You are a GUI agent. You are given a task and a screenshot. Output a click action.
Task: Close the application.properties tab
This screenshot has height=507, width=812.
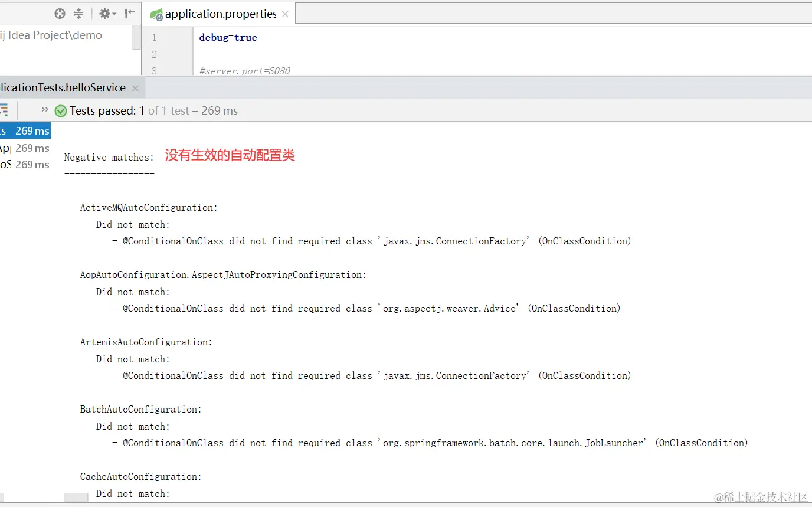click(285, 14)
